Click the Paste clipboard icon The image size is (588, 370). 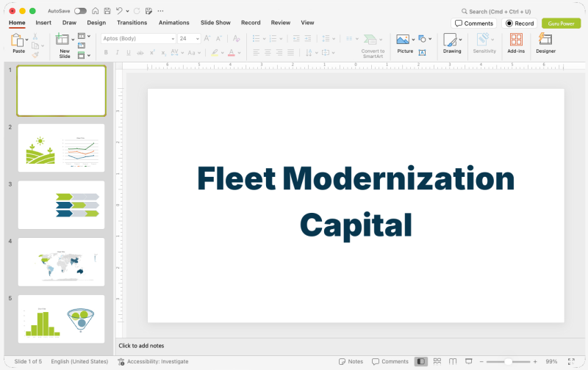17,40
